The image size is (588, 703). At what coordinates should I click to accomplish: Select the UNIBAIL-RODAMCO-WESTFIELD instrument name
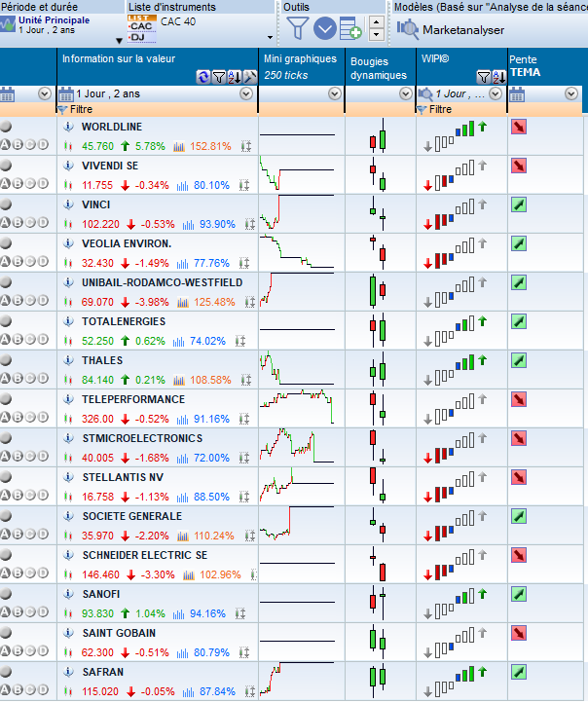[x=163, y=283]
